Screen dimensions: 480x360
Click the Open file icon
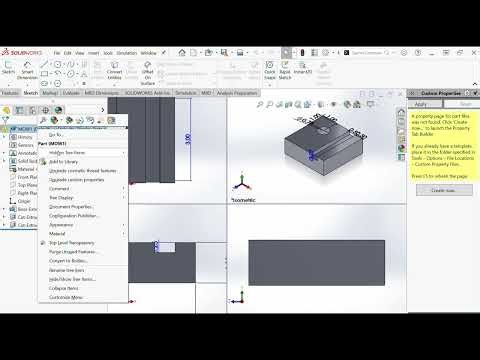(208, 53)
